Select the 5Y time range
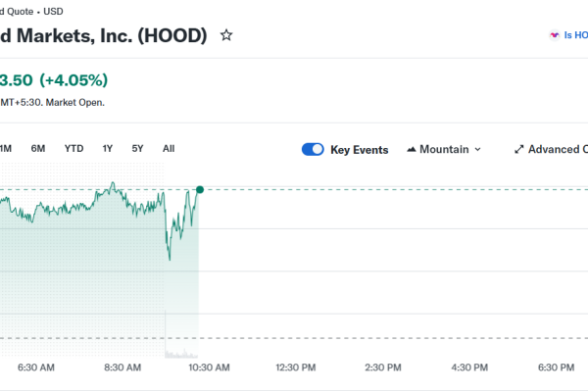The height and width of the screenshot is (392, 588). click(138, 149)
